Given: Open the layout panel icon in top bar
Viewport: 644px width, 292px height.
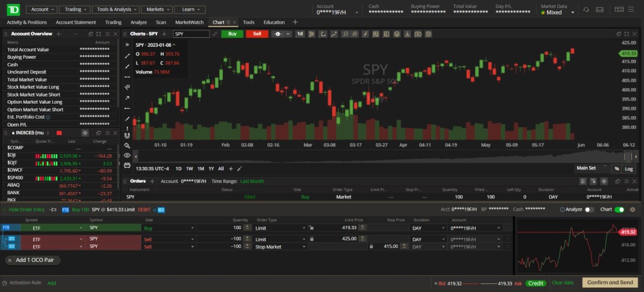Looking at the screenshot, I should click(x=619, y=10).
